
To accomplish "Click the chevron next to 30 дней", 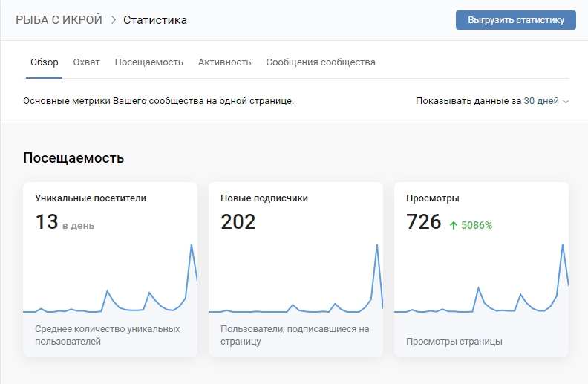I will coord(566,102).
